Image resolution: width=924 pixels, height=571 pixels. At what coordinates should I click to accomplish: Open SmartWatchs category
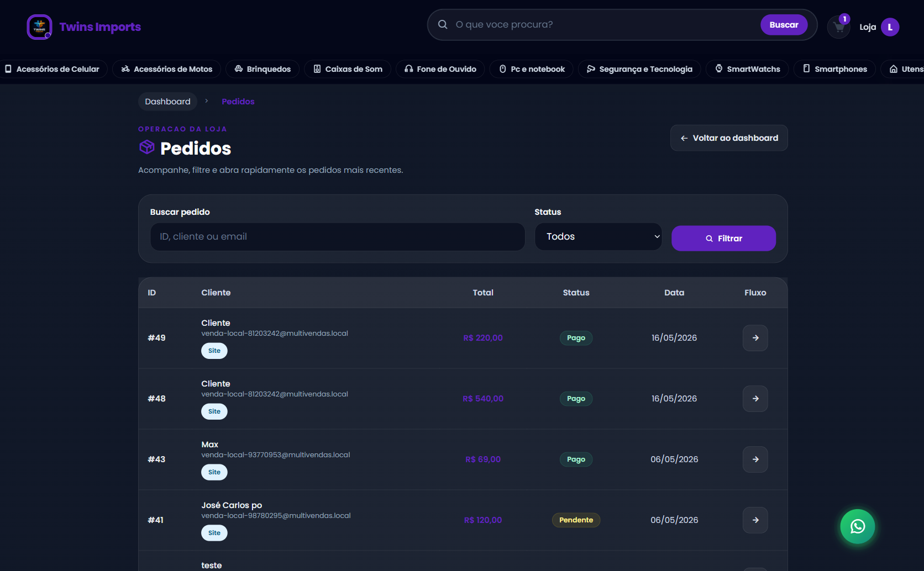747,69
